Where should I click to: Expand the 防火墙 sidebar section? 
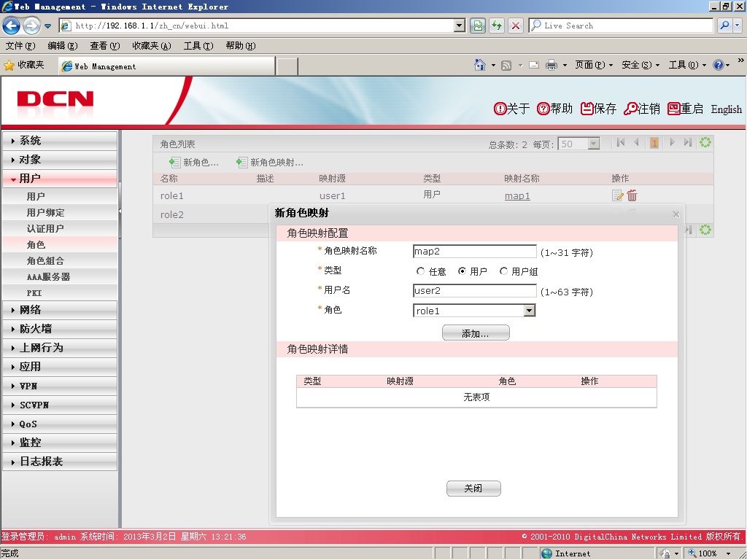click(60, 329)
